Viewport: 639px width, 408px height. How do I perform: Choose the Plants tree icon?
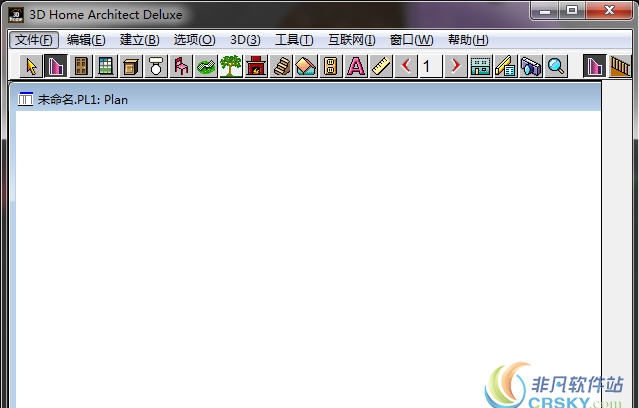tap(231, 66)
